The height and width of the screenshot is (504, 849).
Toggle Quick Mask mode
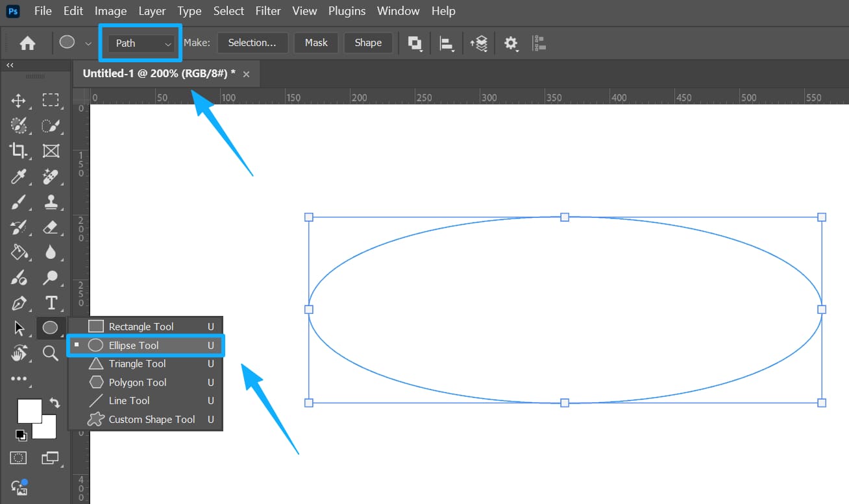[18, 458]
